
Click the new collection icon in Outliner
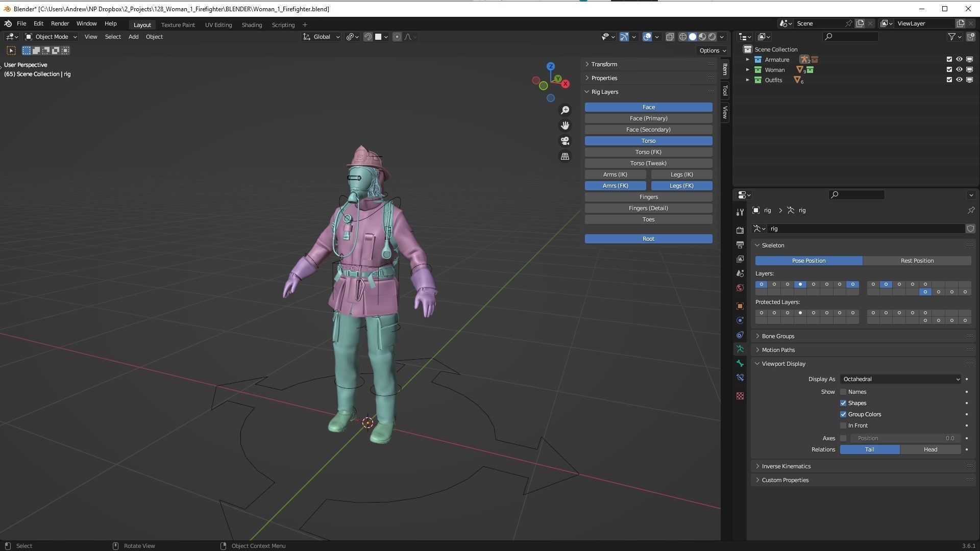click(x=970, y=37)
